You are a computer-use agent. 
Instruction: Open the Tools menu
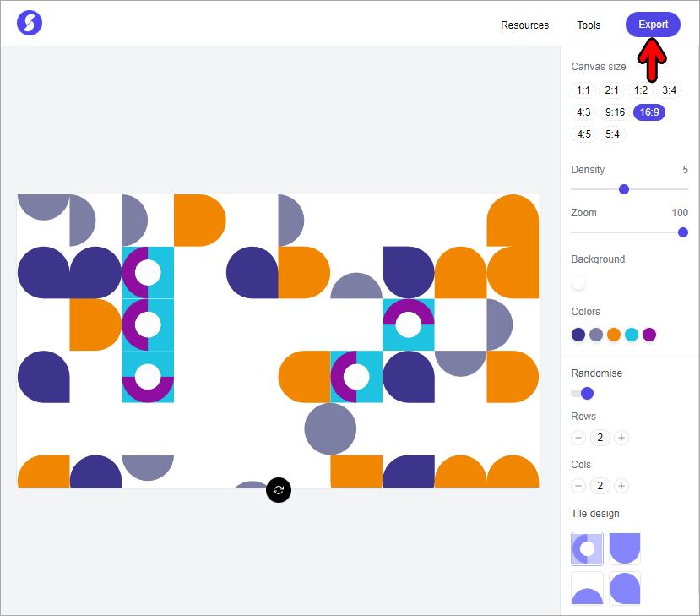(x=589, y=25)
